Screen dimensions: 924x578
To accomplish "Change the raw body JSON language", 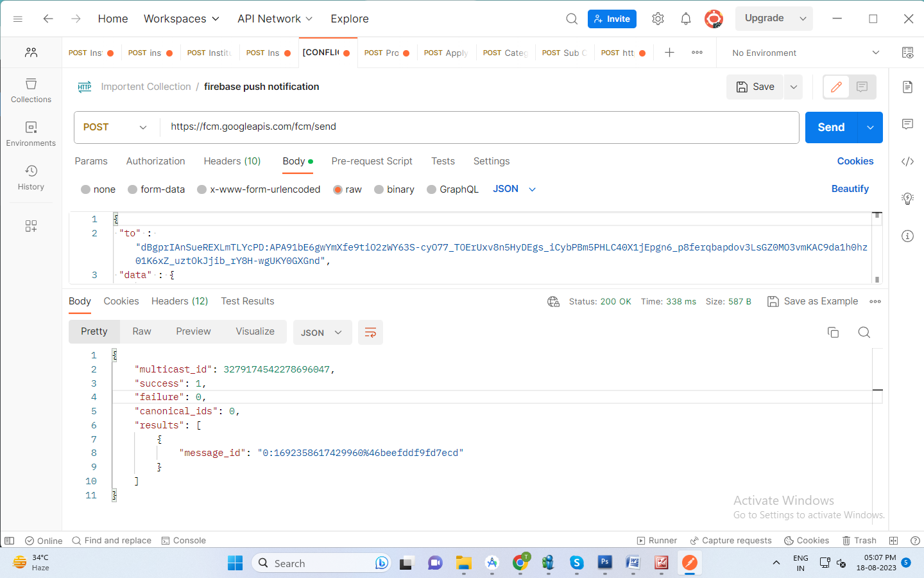I will coord(514,189).
